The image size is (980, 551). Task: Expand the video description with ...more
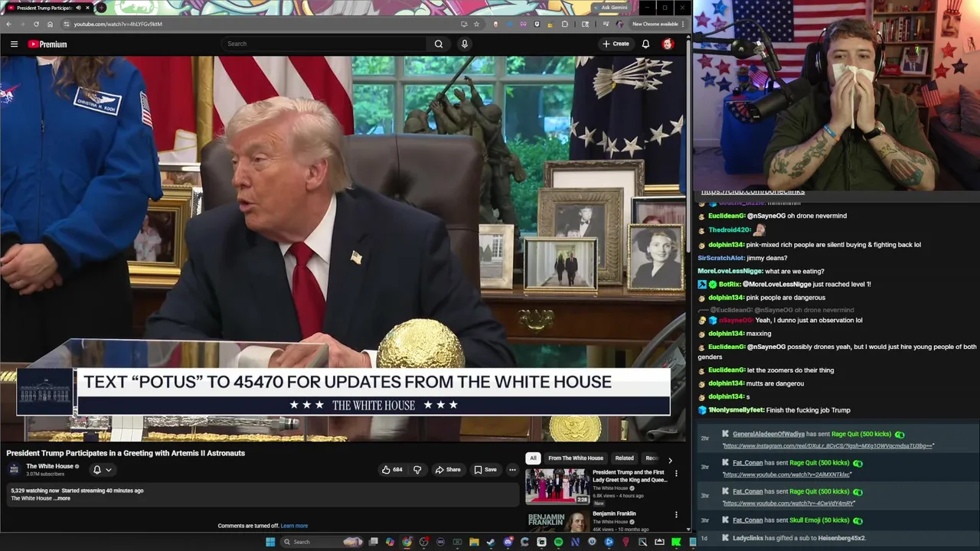coord(62,498)
